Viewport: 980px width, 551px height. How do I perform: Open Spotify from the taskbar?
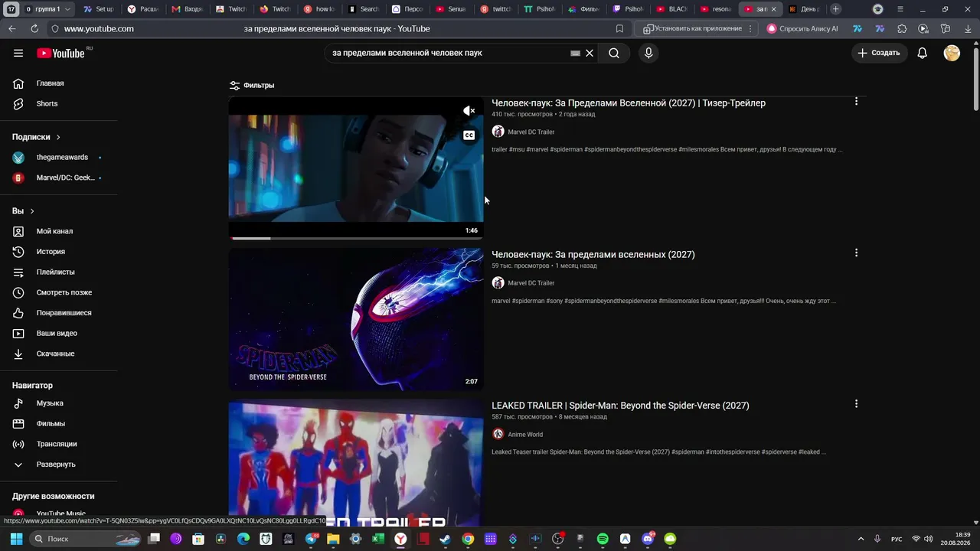603,539
